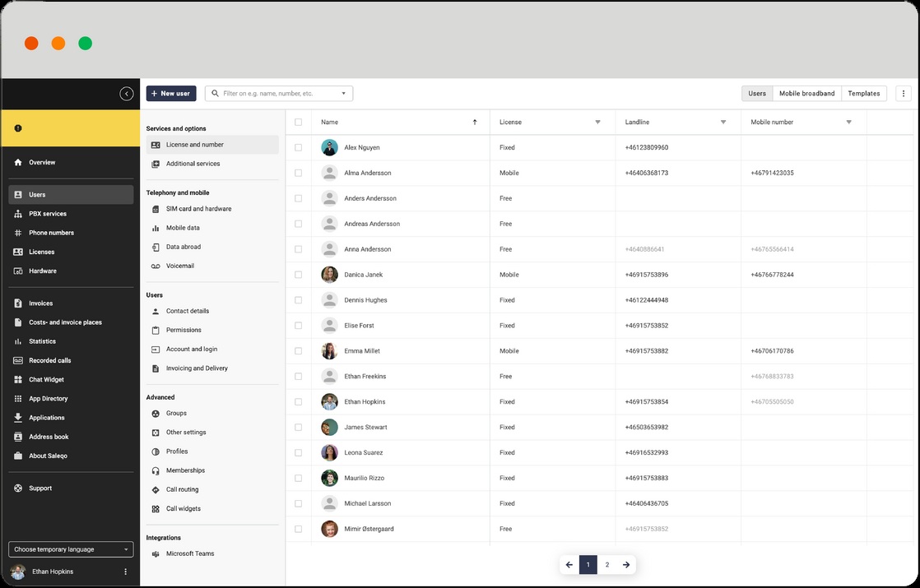Click the New user button

[x=170, y=93]
